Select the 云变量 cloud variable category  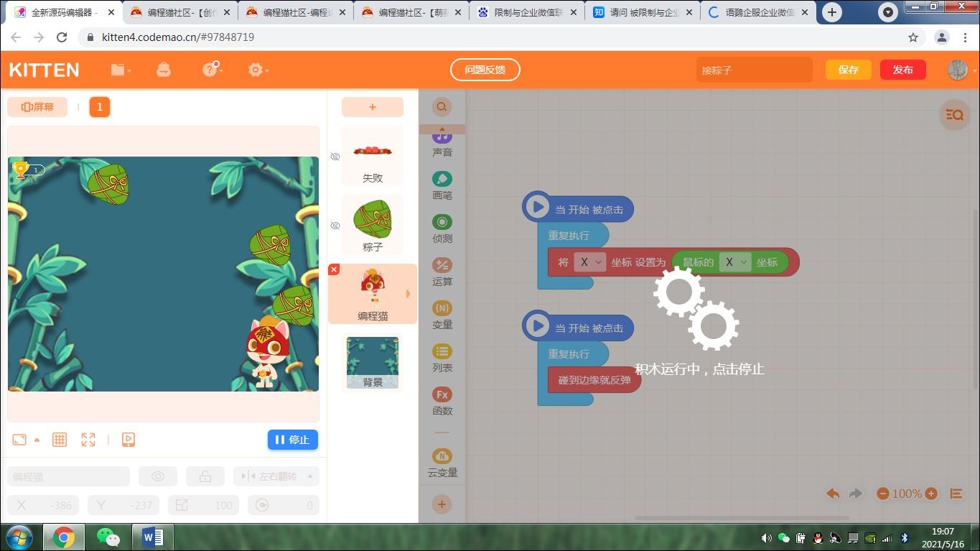pyautogui.click(x=442, y=463)
